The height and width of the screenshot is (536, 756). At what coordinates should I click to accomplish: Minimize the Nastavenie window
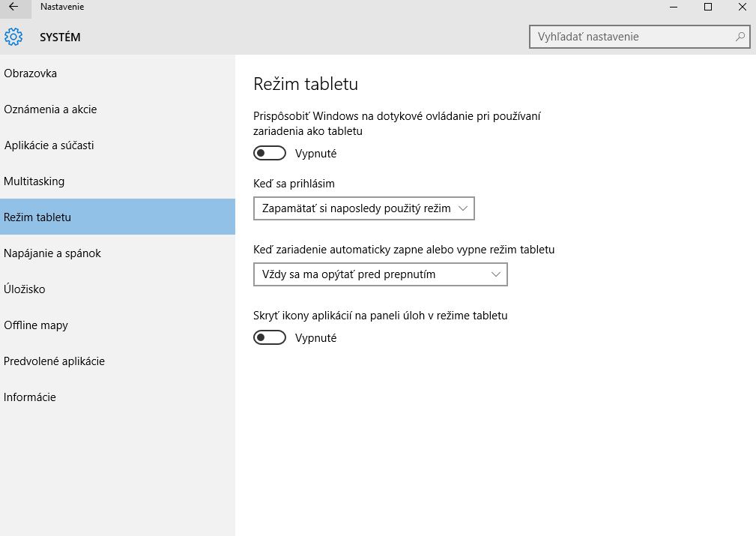pos(674,7)
